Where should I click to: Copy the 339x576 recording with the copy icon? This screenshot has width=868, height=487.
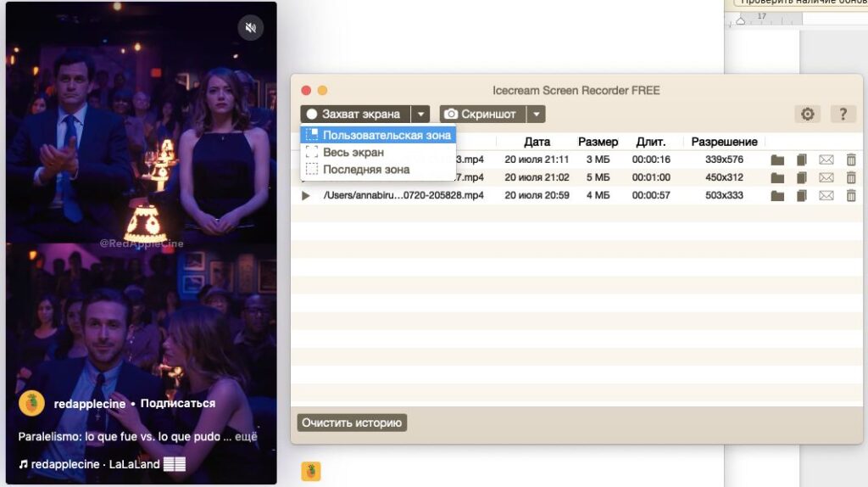tap(801, 160)
